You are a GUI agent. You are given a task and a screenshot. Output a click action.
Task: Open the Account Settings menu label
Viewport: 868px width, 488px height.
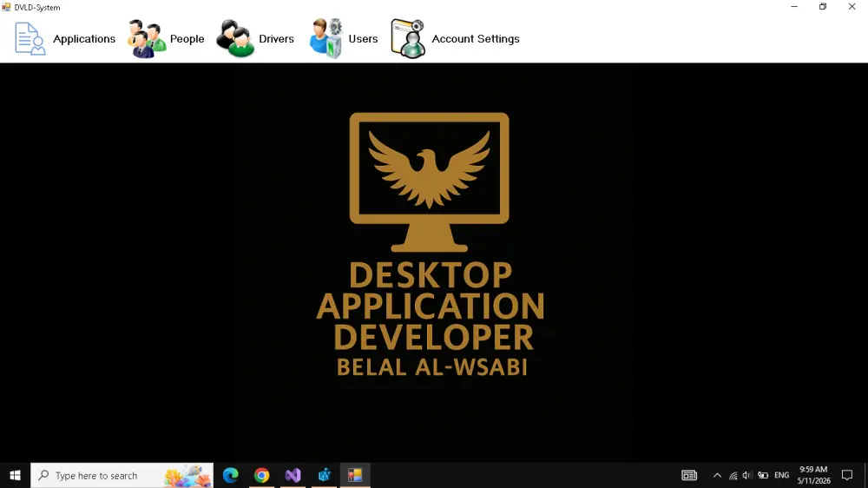(x=476, y=39)
